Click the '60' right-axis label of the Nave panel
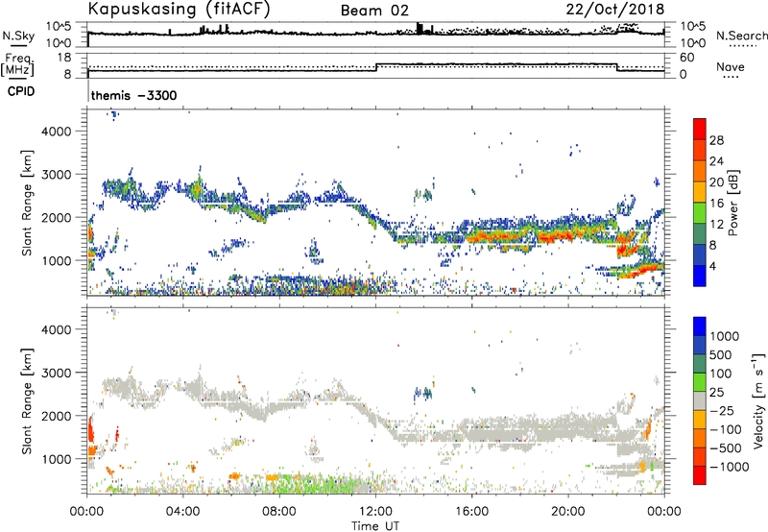This screenshot has width=768, height=532. tap(687, 58)
